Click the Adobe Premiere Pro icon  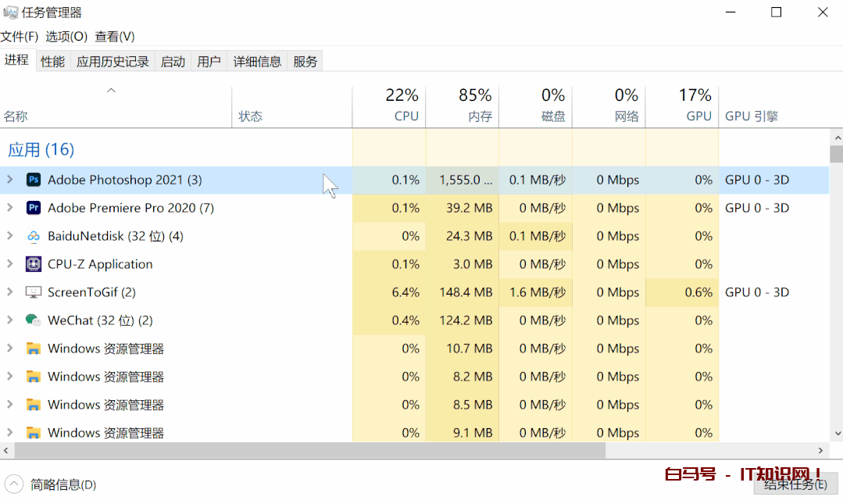pos(34,208)
